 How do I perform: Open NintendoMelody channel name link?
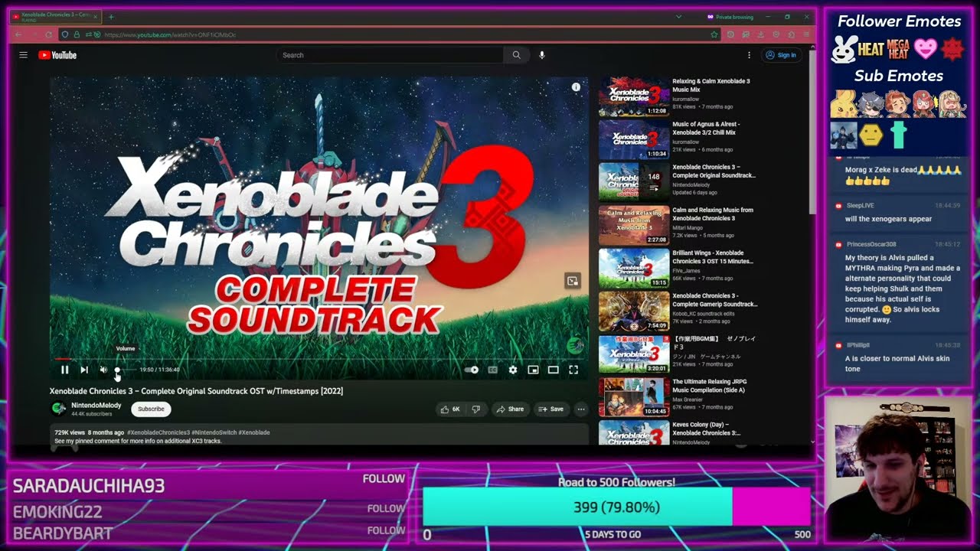96,405
